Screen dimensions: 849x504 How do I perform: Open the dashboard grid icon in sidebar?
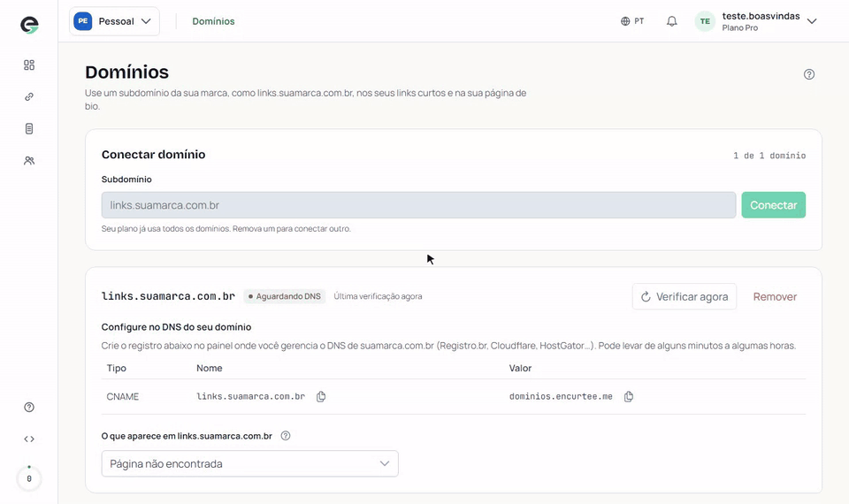(29, 65)
